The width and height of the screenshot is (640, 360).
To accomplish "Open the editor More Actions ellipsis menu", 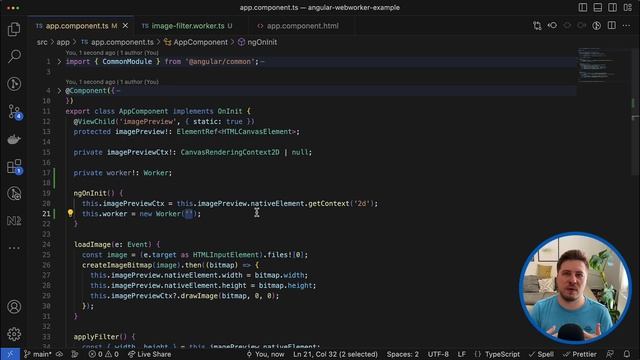I will [627, 26].
